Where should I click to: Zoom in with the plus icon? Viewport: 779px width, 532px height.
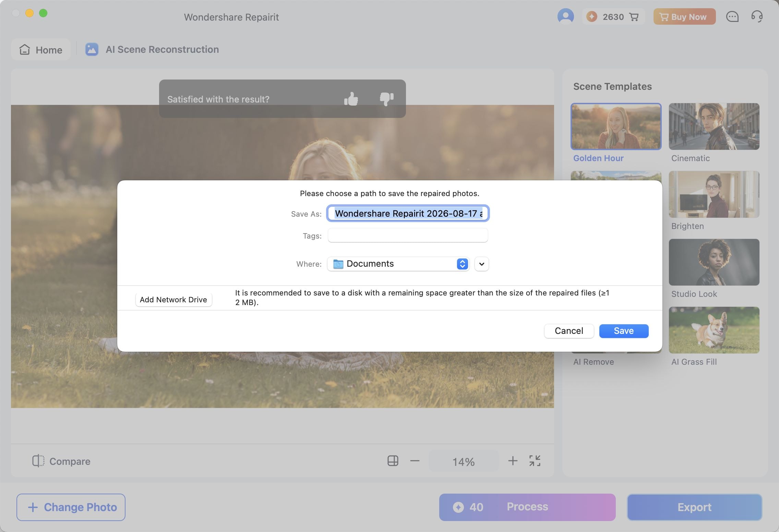click(x=513, y=461)
